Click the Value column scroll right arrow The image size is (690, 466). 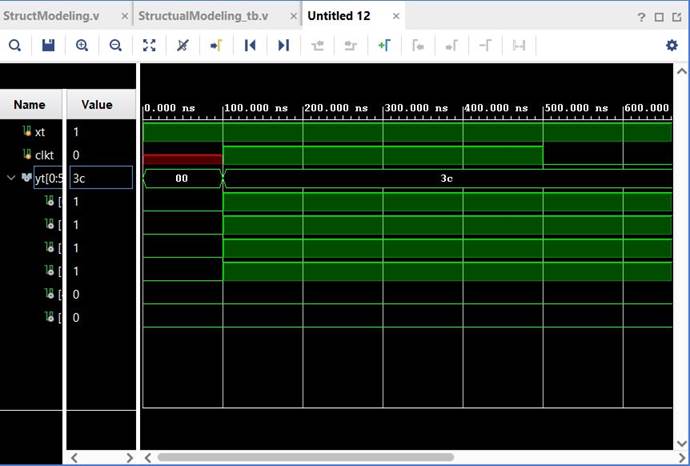coord(129,458)
